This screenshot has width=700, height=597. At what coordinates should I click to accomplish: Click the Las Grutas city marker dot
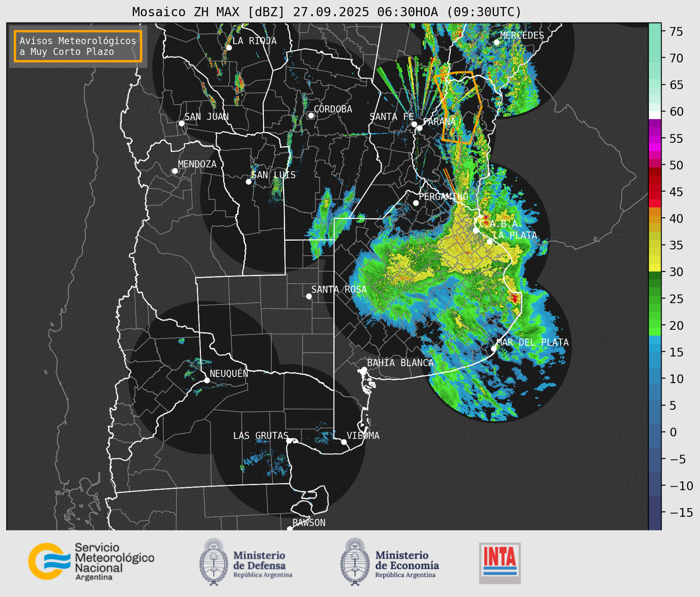tap(289, 441)
